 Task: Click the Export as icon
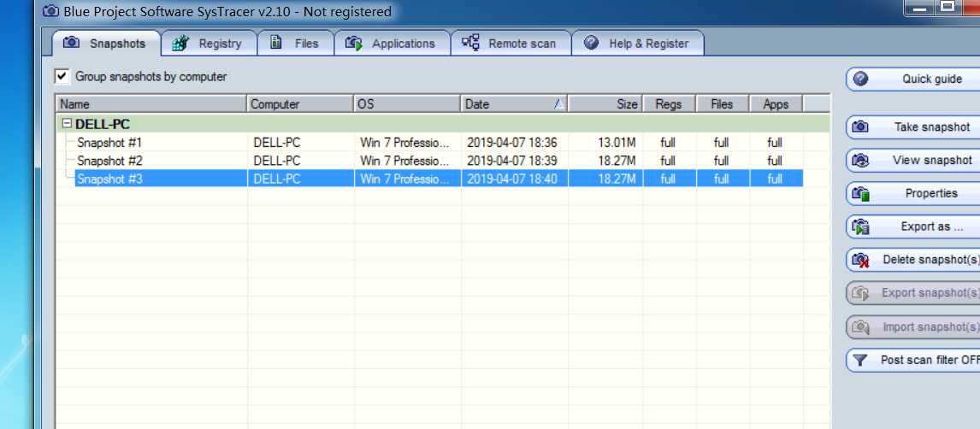pyautogui.click(x=860, y=226)
